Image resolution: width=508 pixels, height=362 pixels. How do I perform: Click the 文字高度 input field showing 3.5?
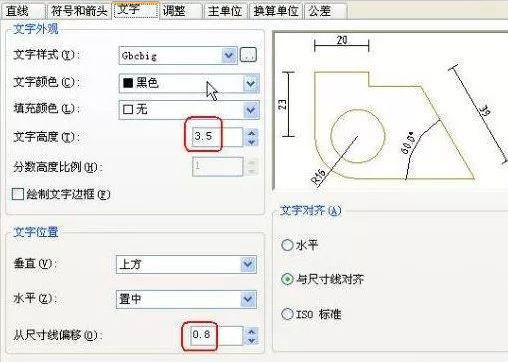pyautogui.click(x=217, y=137)
